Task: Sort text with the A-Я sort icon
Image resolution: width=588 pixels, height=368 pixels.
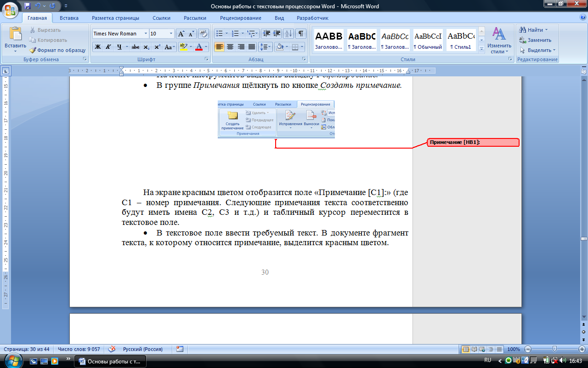Action: 288,34
